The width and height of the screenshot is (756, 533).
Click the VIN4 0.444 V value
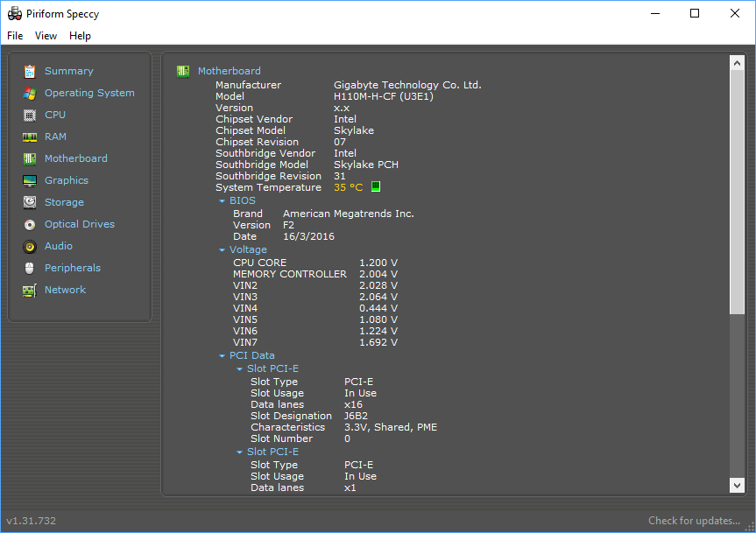(x=378, y=308)
